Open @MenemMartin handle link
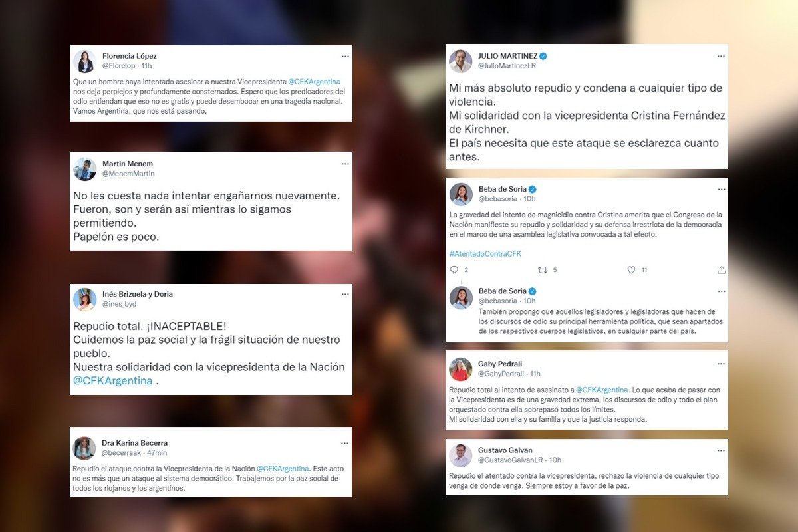The image size is (798, 532). coord(128,174)
